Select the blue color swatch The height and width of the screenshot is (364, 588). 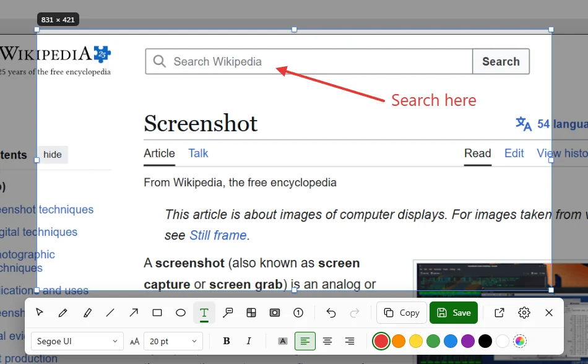pos(451,341)
